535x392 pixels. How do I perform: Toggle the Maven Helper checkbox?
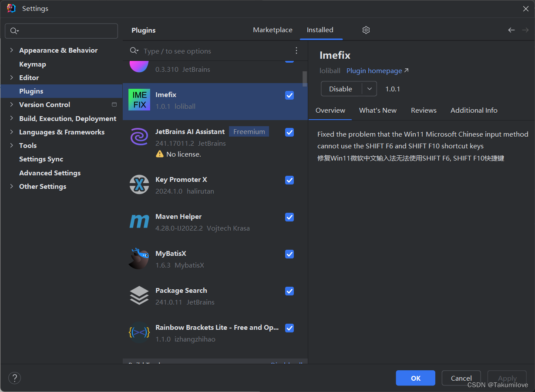[x=289, y=217]
